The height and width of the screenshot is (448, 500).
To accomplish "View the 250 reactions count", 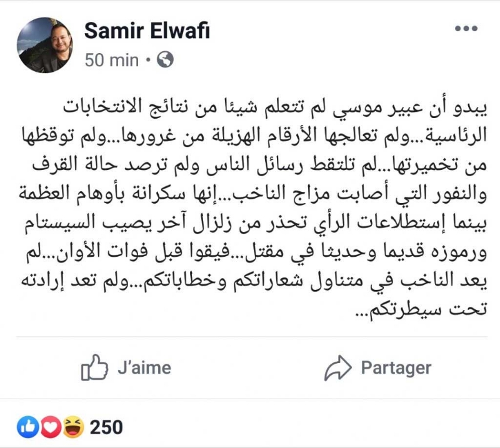I will 106,427.
